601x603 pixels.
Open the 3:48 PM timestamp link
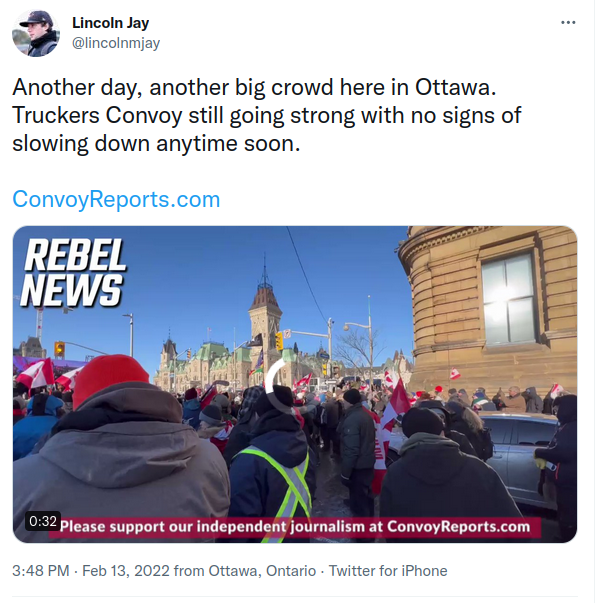(41, 571)
